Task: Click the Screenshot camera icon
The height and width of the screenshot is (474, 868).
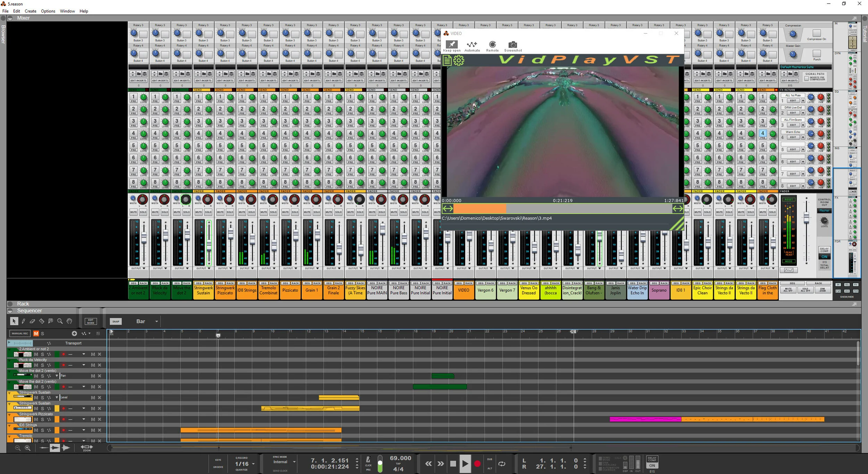Action: pyautogui.click(x=512, y=45)
